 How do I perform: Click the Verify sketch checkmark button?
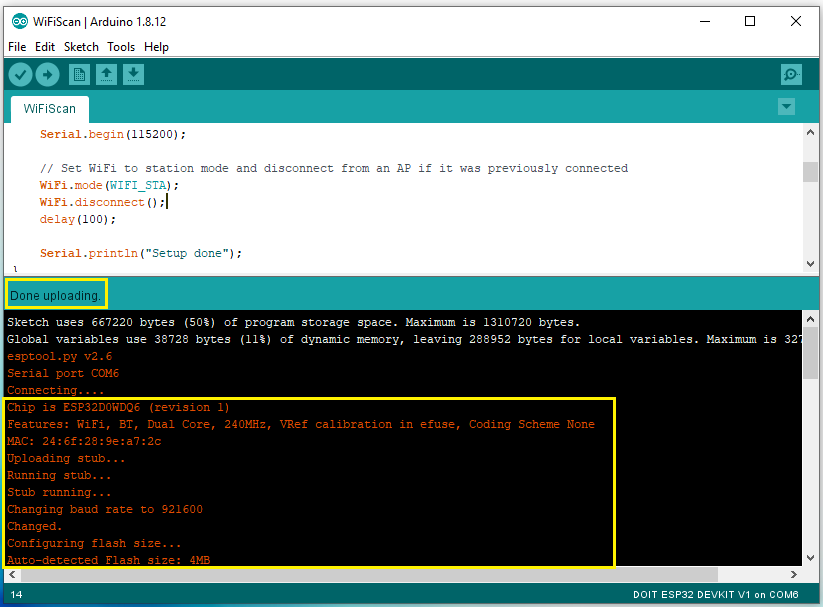point(20,75)
